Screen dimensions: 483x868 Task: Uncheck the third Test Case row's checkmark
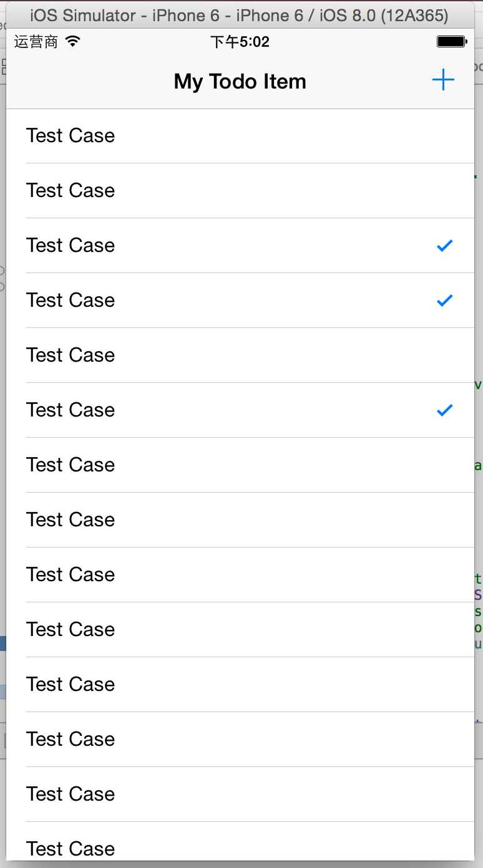tap(444, 246)
